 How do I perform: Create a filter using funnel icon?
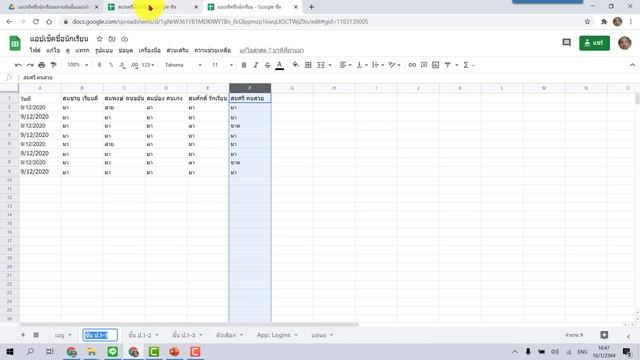pyautogui.click(x=447, y=65)
